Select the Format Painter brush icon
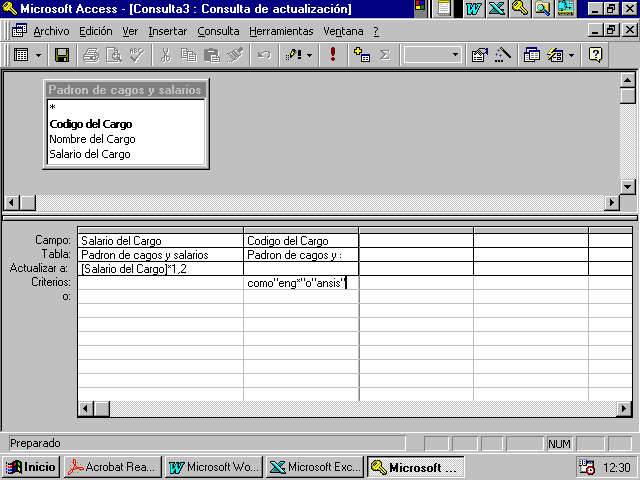 [235, 55]
